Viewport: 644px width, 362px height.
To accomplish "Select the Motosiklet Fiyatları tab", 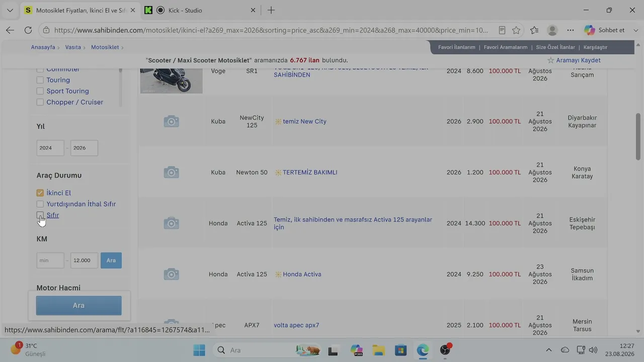I will [x=80, y=10].
